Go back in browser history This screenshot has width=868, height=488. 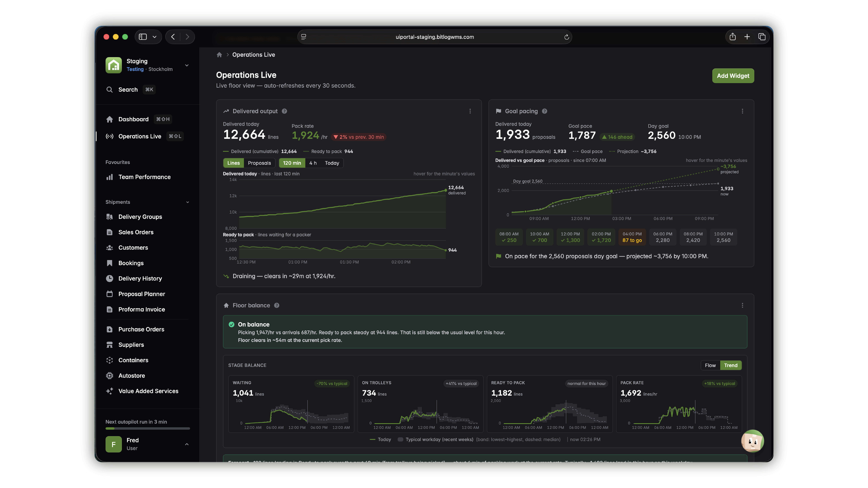pyautogui.click(x=173, y=37)
